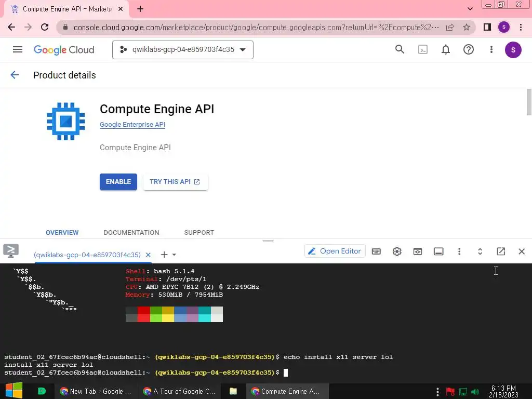
Task: Activate Cloud Shell from top bar
Action: point(423,50)
